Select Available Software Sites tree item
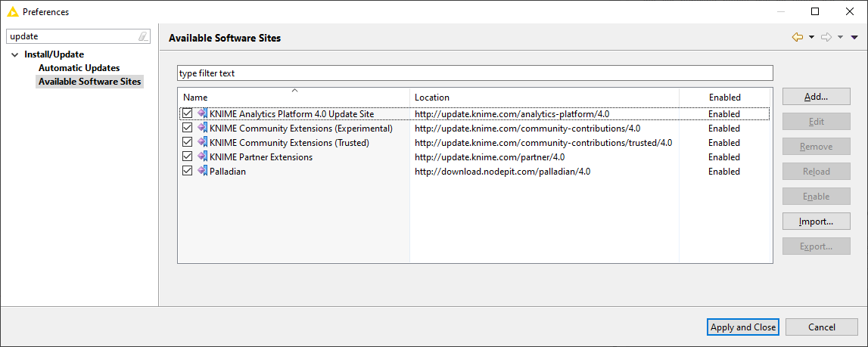This screenshot has width=868, height=347. tap(90, 82)
